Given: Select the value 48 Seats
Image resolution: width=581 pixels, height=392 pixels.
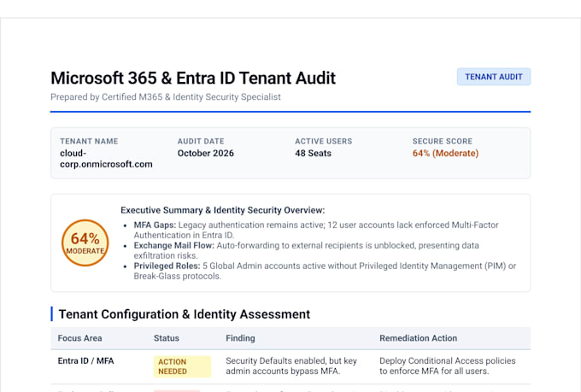Looking at the screenshot, I should click(313, 154).
